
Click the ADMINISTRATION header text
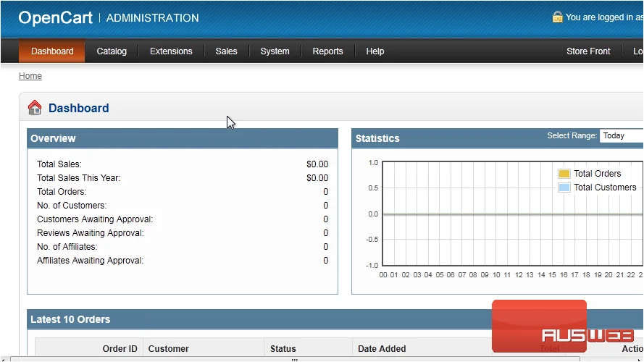coord(152,18)
